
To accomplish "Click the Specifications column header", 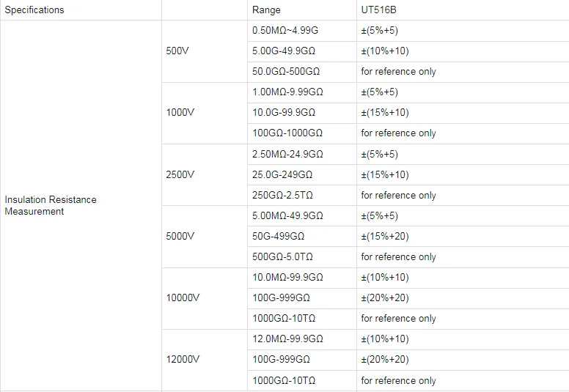I will point(34,10).
